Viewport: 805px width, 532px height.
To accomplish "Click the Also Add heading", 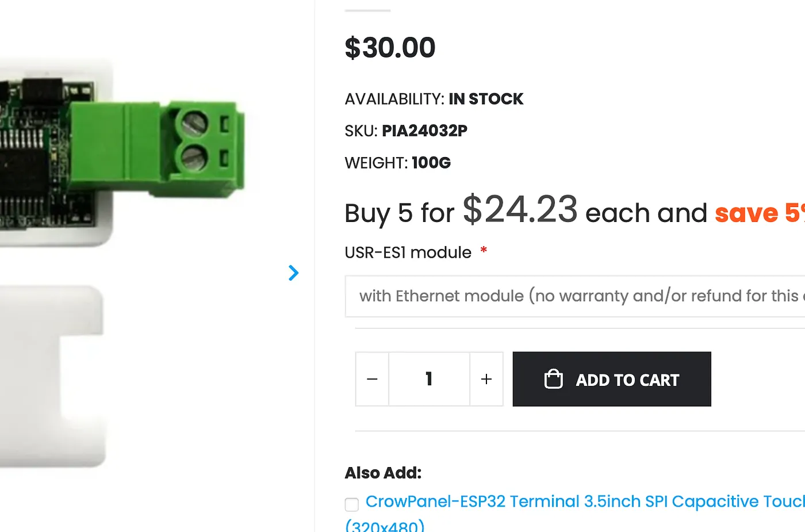I will (383, 473).
